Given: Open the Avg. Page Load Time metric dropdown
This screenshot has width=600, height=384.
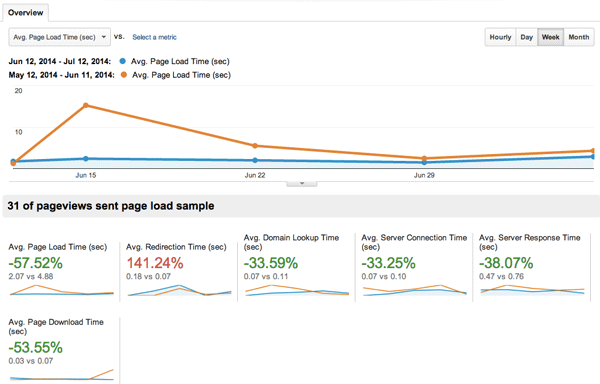Looking at the screenshot, I should click(60, 37).
